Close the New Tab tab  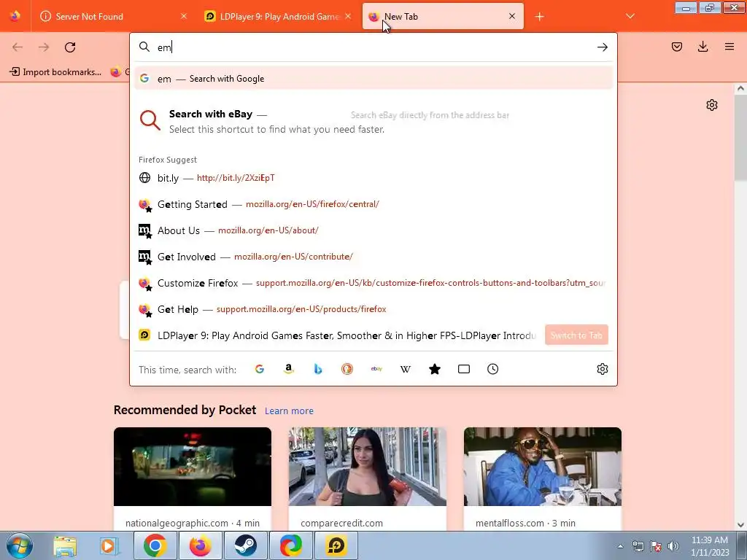point(512,16)
